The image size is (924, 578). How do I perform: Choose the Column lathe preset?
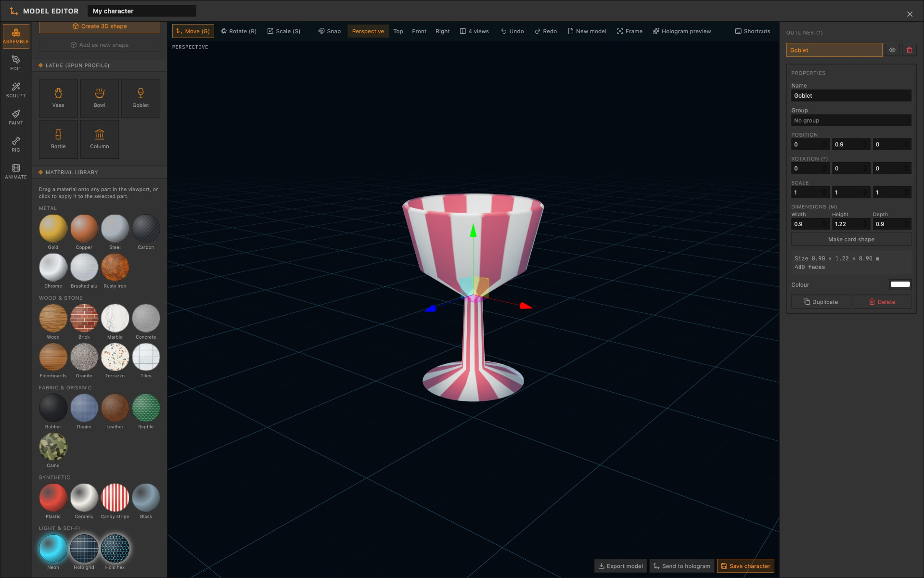click(100, 140)
